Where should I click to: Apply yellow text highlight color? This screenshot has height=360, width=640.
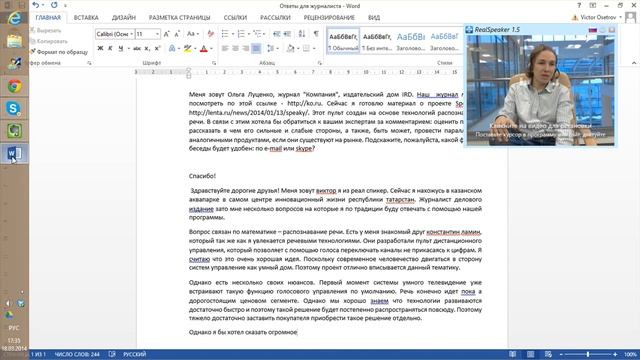(x=187, y=49)
